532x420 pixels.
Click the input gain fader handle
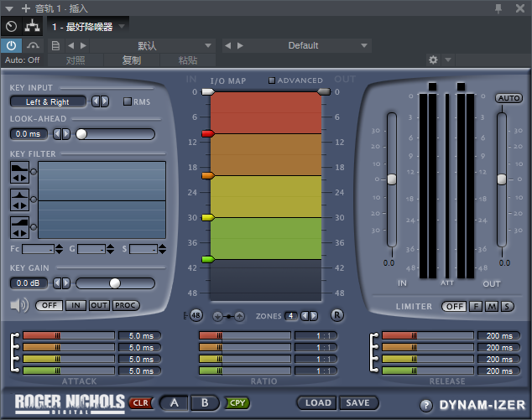tap(392, 179)
